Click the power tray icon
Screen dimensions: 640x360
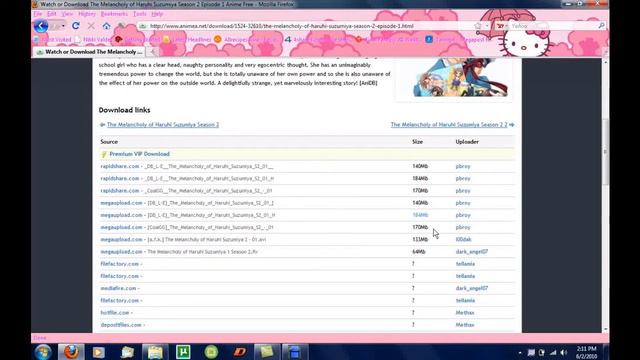542,353
